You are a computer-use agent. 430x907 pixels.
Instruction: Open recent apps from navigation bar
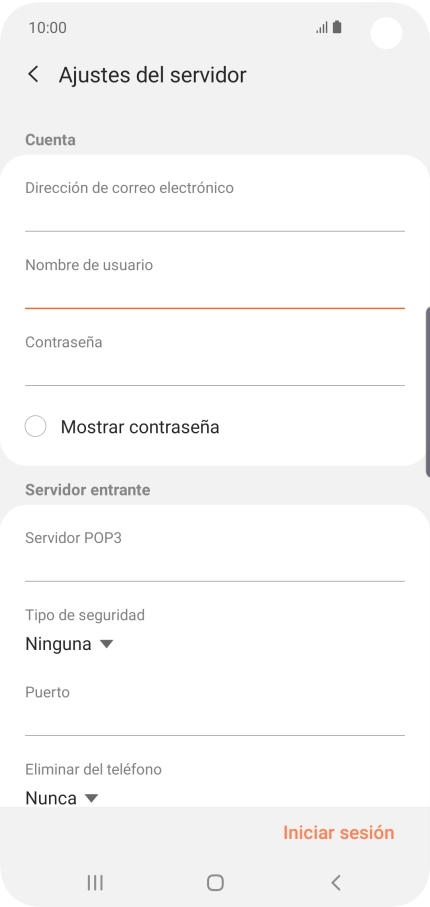click(95, 882)
